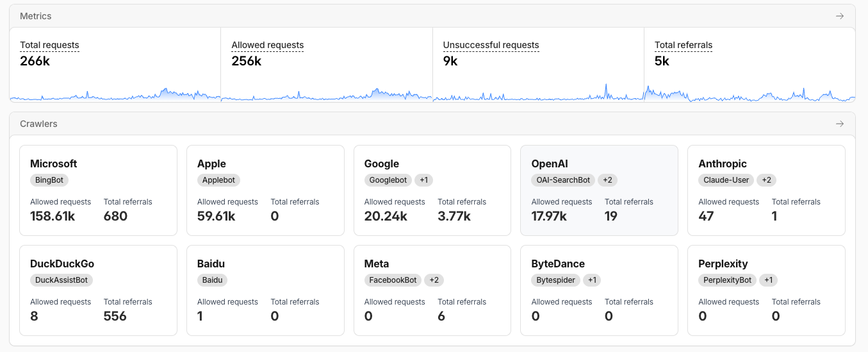Click OpenAI's 17.97k allowed requests value
The height and width of the screenshot is (352, 868).
[x=549, y=216]
